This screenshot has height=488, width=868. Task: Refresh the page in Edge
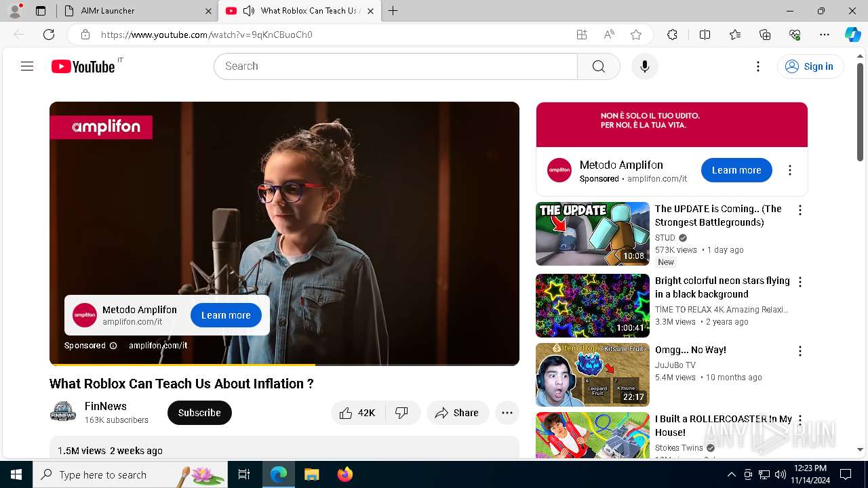click(49, 35)
